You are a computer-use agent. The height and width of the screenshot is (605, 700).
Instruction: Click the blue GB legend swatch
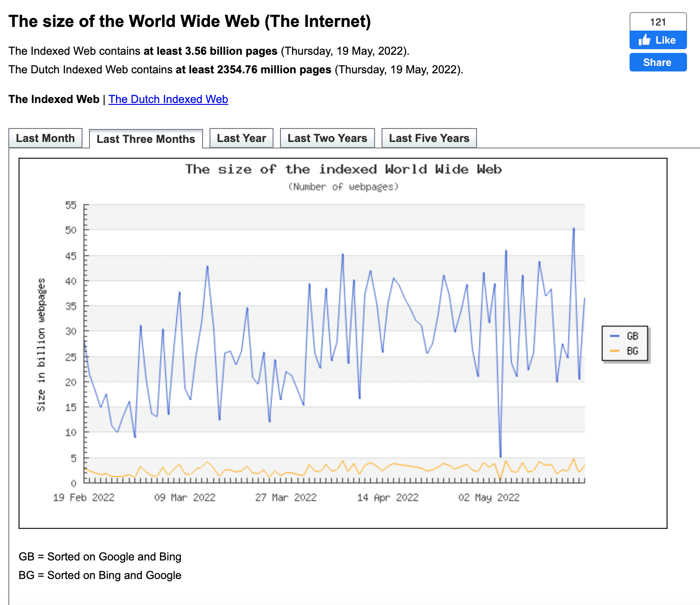coord(615,336)
